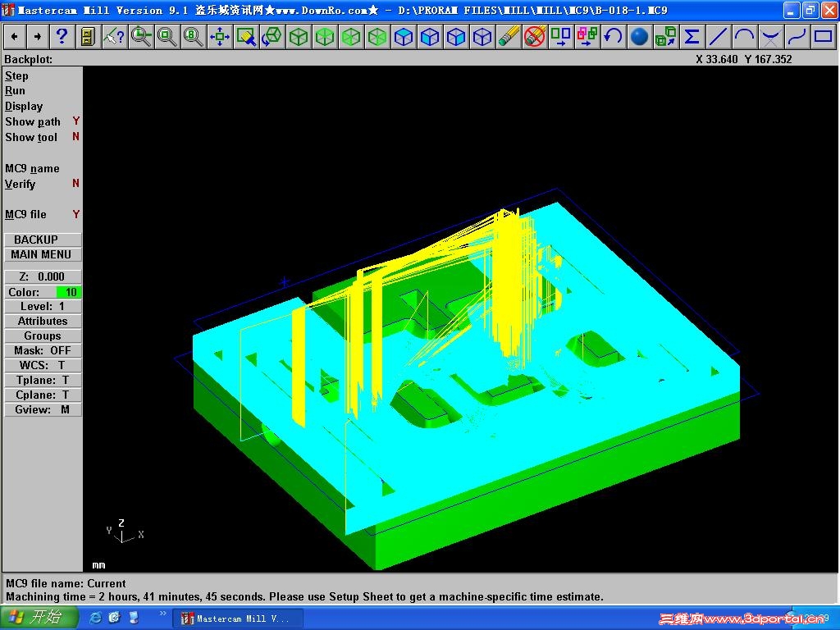Set Z depth value button
The width and height of the screenshot is (840, 630).
[43, 276]
